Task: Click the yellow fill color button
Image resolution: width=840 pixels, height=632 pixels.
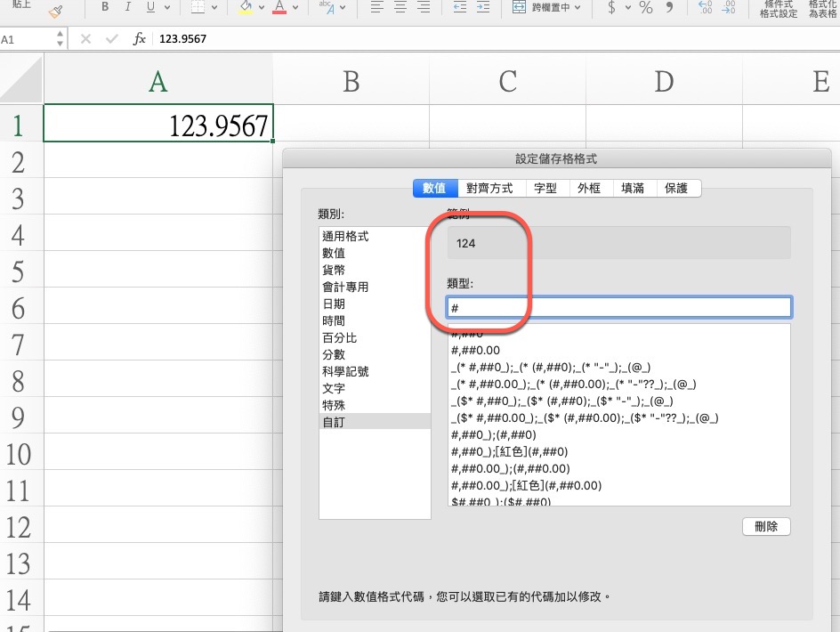Action: coord(246,8)
